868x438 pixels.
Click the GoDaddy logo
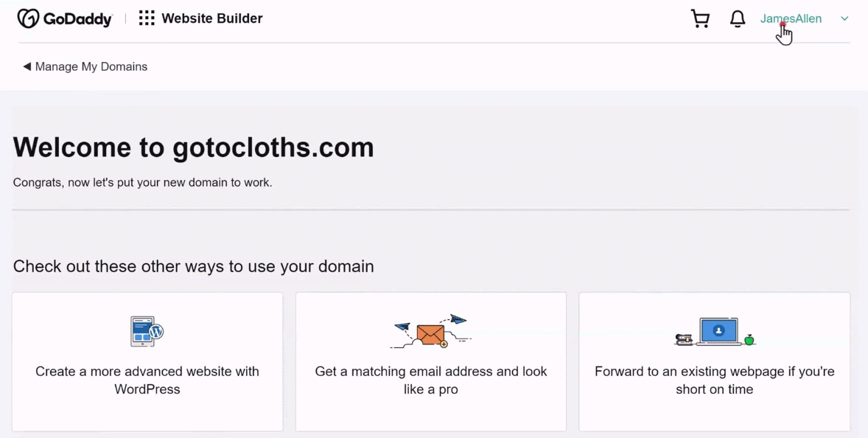(65, 18)
